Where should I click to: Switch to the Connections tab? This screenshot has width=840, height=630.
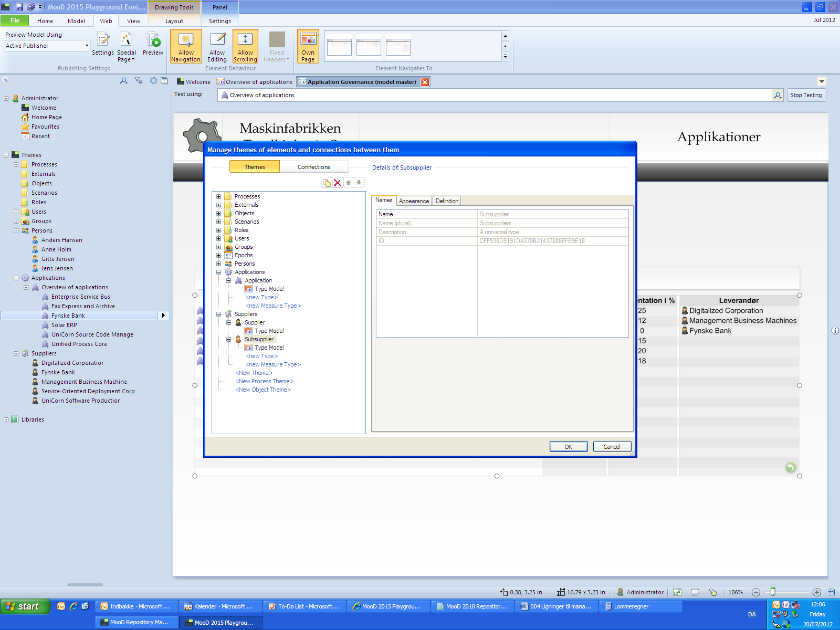coord(314,167)
